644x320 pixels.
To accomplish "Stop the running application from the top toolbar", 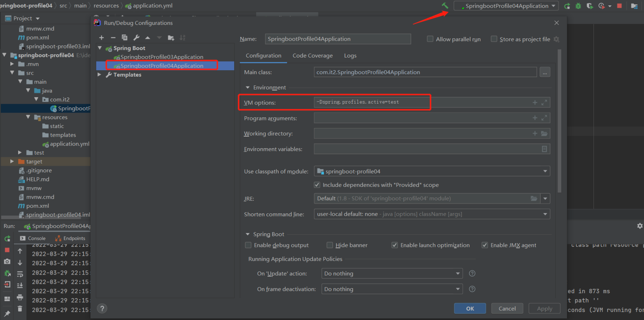I will [619, 6].
